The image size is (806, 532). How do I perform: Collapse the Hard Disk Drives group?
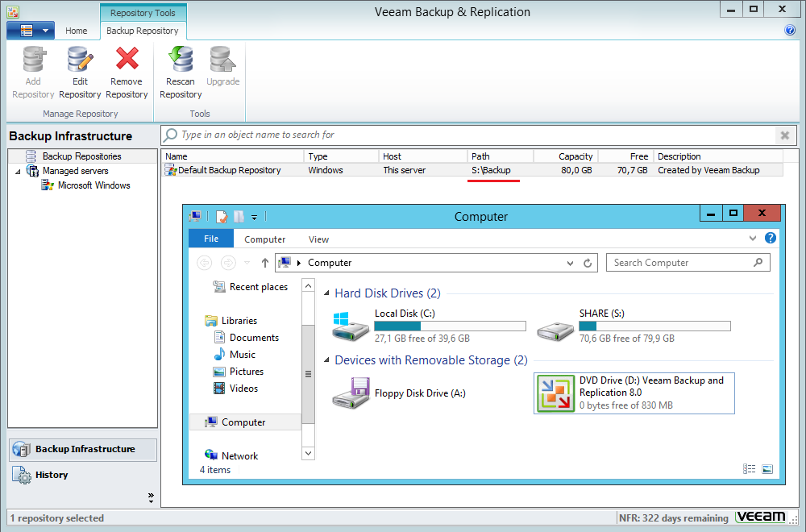pyautogui.click(x=326, y=293)
